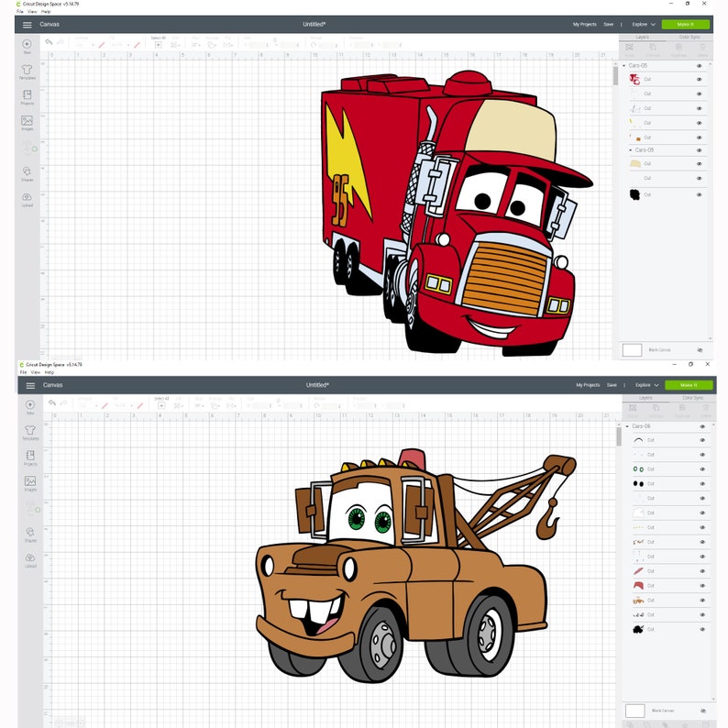
Task: Click Redo arrow in the top window
Action: (x=61, y=42)
